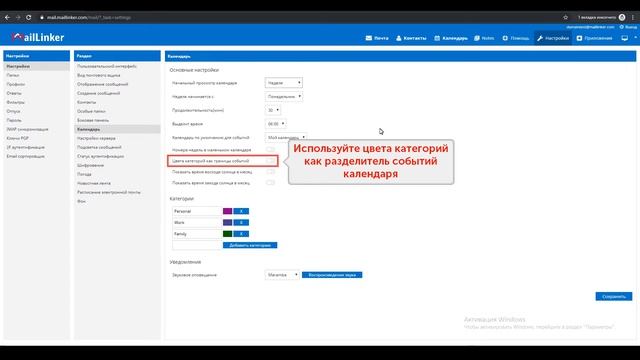Open the Помощь help tab
The width and height of the screenshot is (640, 360).
click(x=516, y=38)
